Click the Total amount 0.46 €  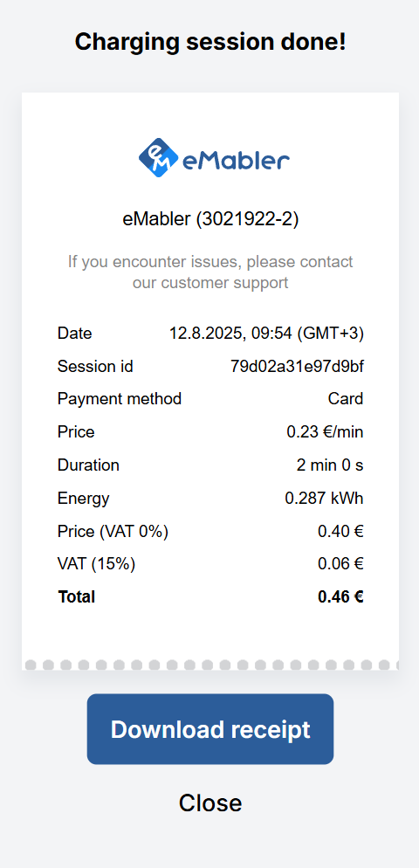[x=340, y=596]
